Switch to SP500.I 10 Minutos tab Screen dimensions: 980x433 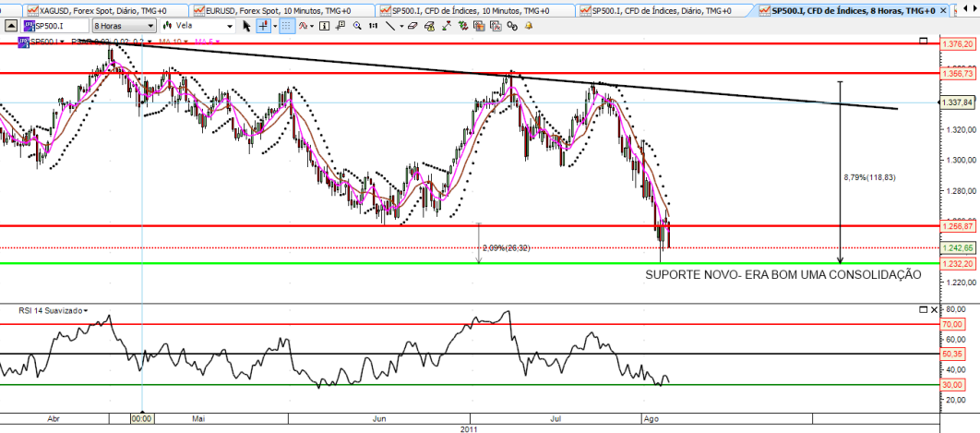pos(473,11)
